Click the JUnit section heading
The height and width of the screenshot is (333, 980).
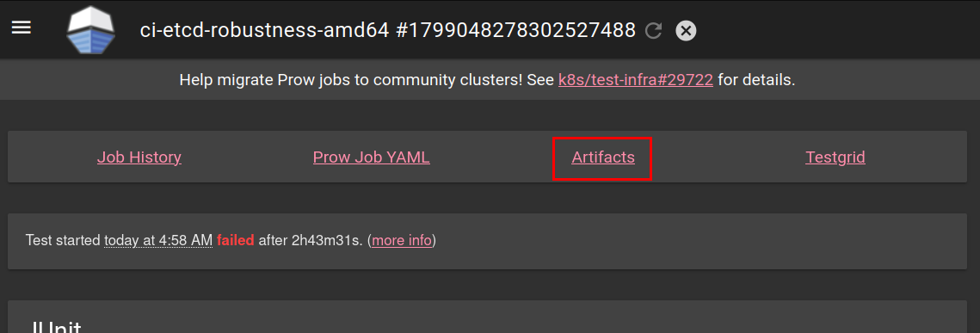coord(56,327)
